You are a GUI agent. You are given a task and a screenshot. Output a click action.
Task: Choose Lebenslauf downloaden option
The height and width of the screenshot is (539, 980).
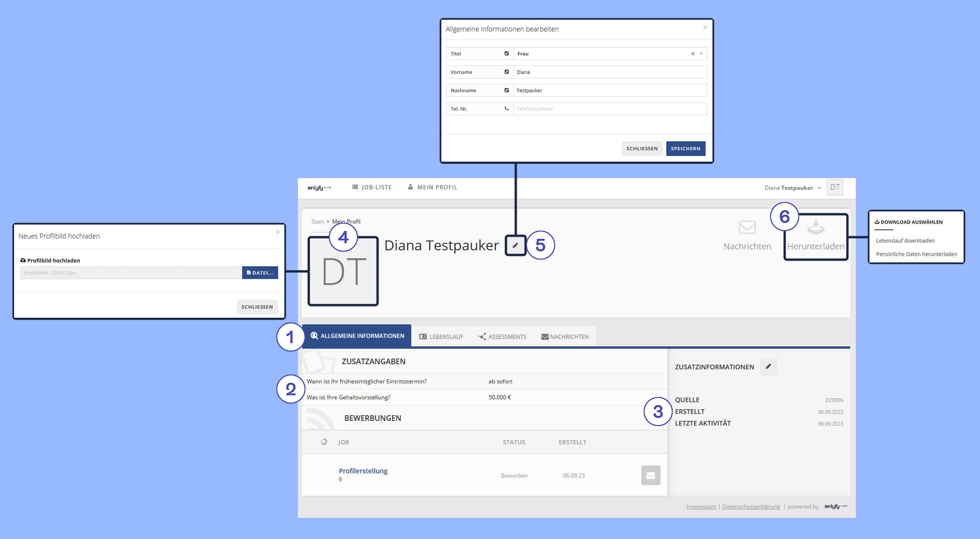click(x=905, y=240)
